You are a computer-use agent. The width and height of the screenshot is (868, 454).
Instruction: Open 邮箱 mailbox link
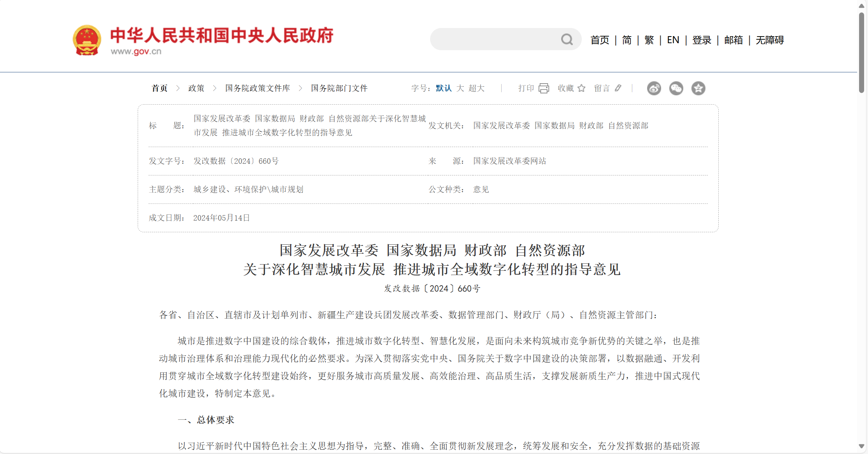tap(733, 40)
